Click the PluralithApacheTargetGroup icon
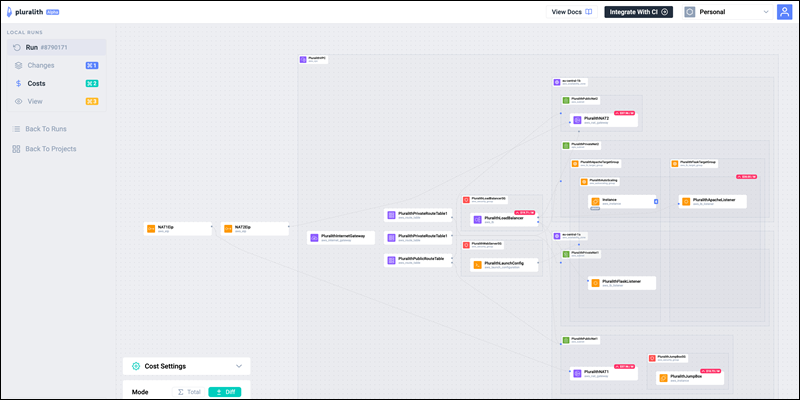 (575, 164)
